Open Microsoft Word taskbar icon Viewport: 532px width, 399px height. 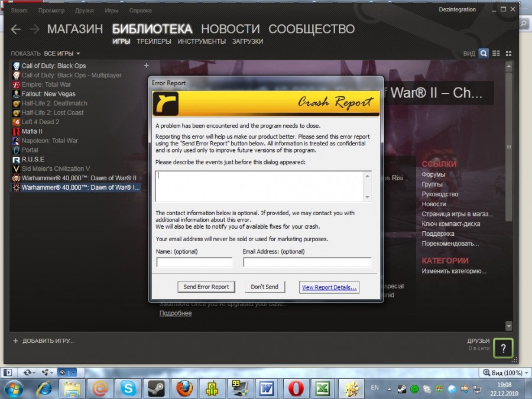point(267,389)
